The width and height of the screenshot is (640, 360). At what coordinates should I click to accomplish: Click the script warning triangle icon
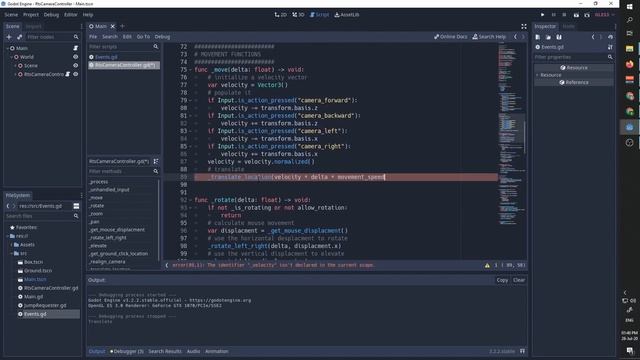(487, 265)
